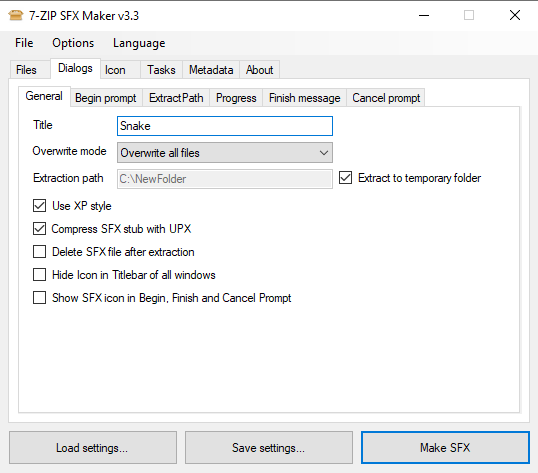Open the Language menu
Image resolution: width=538 pixels, height=473 pixels.
139,43
